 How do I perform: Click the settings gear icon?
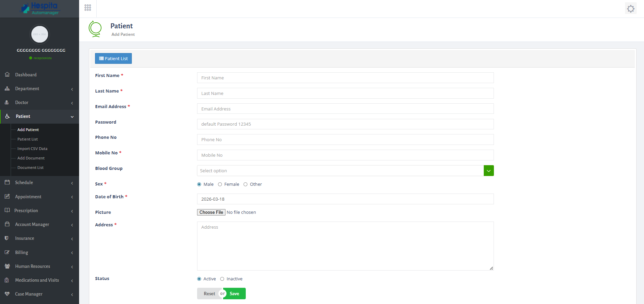(630, 8)
